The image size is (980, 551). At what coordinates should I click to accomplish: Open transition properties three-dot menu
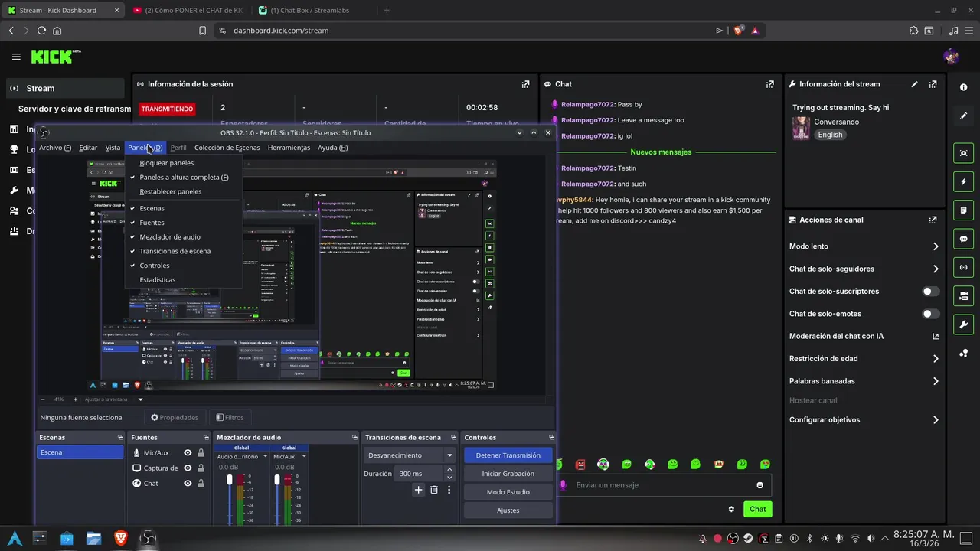coord(449,490)
